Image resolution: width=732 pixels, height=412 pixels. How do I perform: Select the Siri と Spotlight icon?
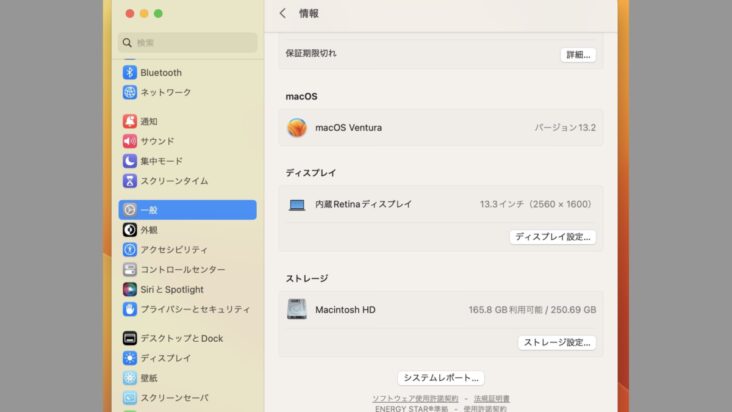click(130, 289)
